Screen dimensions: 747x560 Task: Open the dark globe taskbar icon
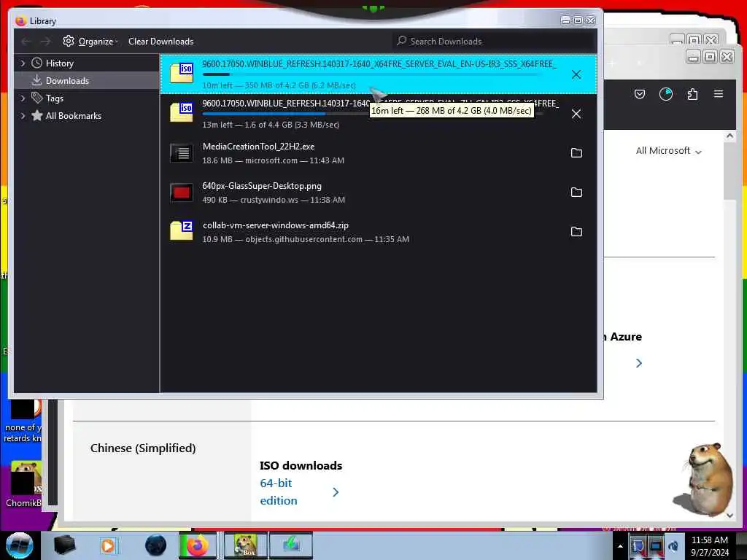tap(156, 545)
